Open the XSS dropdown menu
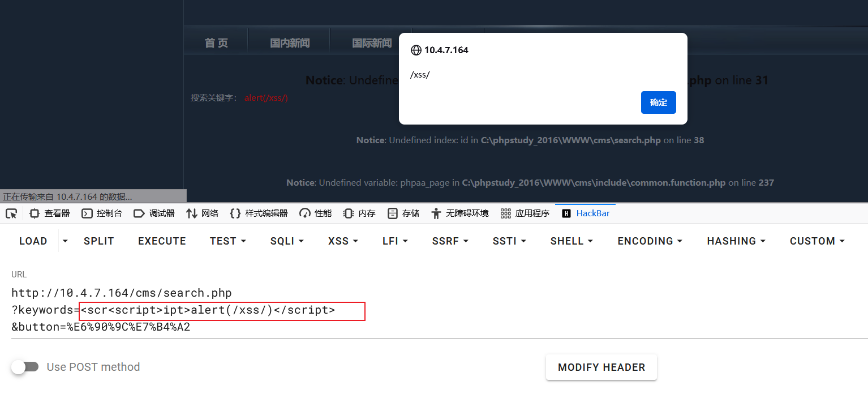868x398 pixels. (x=343, y=241)
